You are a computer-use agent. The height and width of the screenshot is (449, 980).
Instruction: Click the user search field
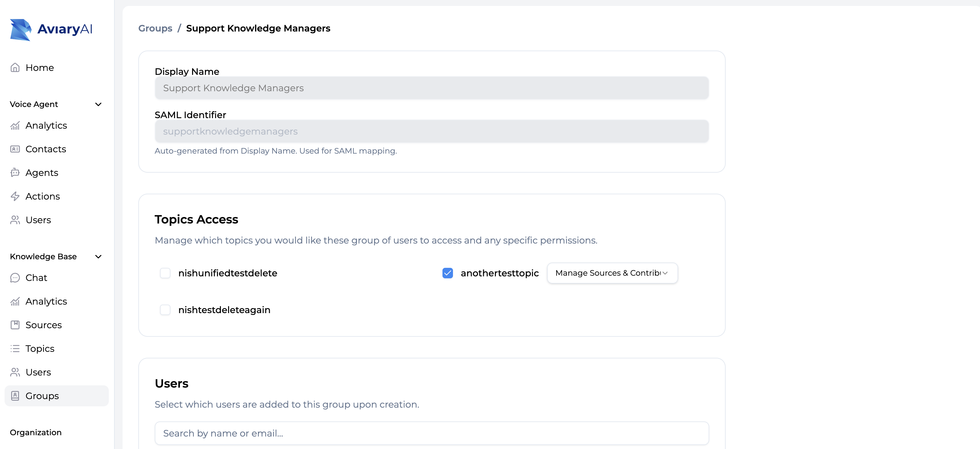pyautogui.click(x=431, y=433)
